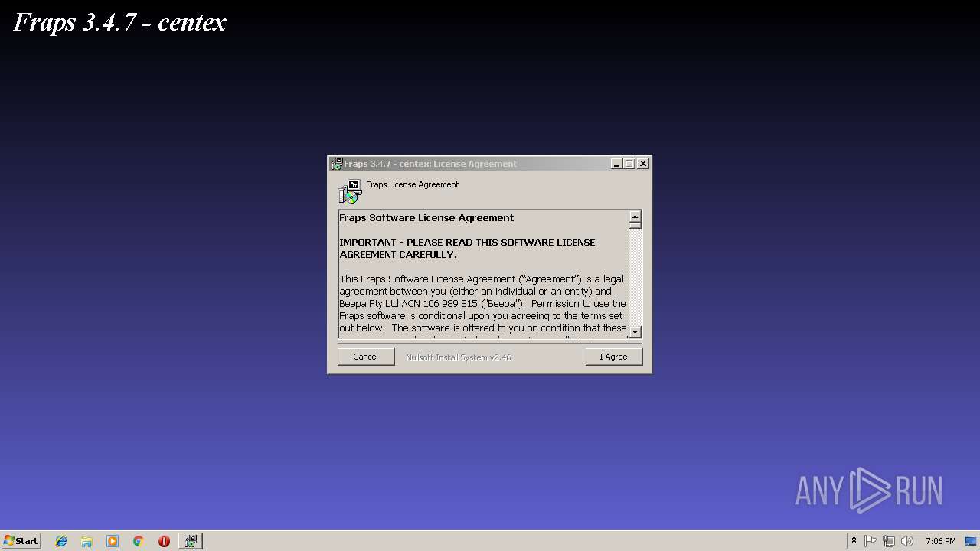Click the Nullsoft Install System v2.46 label
The width and height of the screenshot is (980, 551).
(458, 357)
